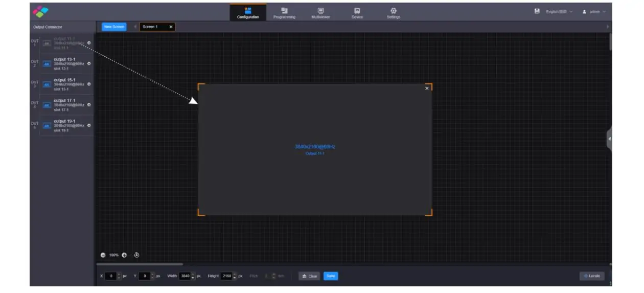Click the blue Save button
This screenshot has height=293, width=644.
pyautogui.click(x=331, y=276)
